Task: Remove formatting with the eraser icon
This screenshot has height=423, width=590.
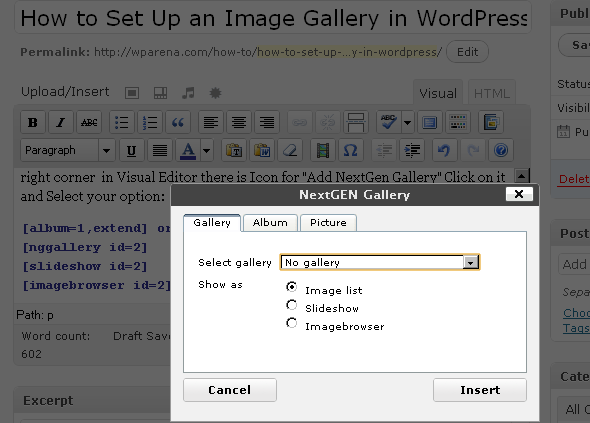Action: 290,150
